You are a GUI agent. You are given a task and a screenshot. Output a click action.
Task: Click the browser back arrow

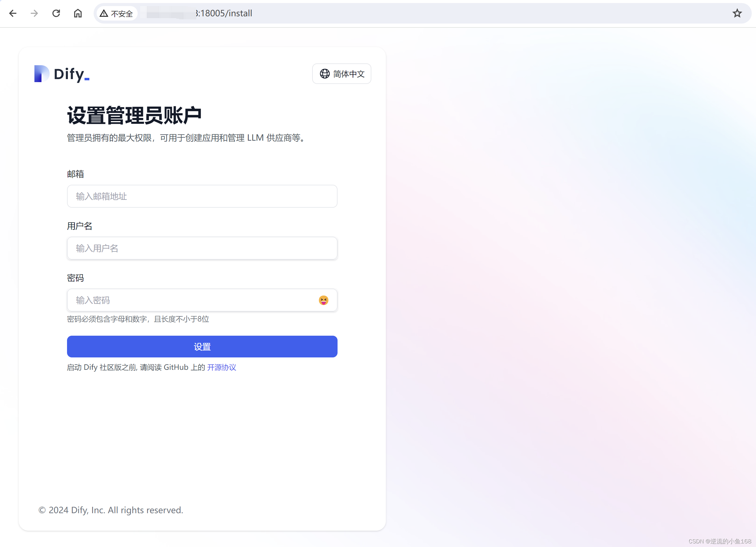tap(13, 13)
